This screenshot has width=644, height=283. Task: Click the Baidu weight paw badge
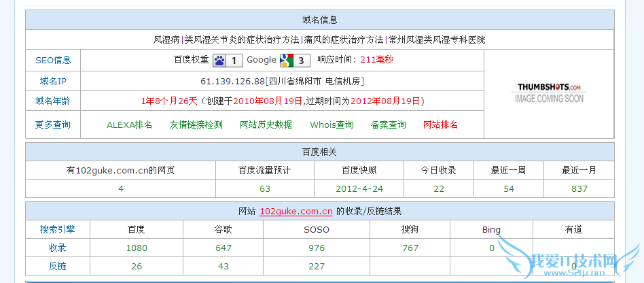pos(227,61)
